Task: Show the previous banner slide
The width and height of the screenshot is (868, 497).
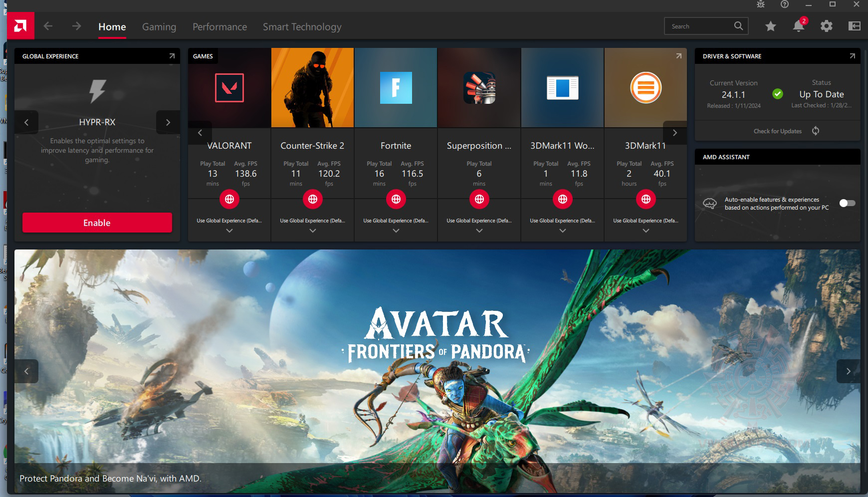Action: (26, 371)
